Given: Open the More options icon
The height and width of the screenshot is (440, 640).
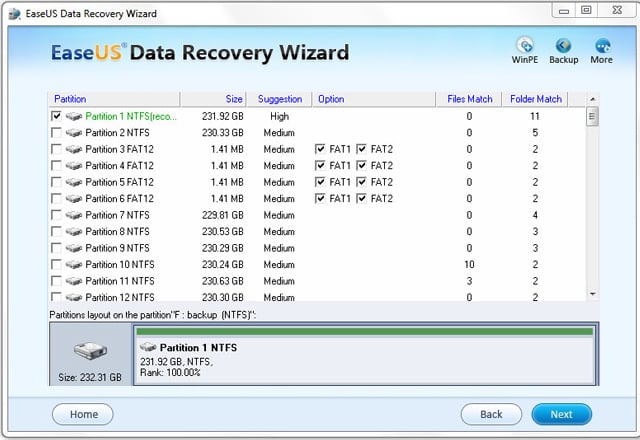Looking at the screenshot, I should 602,45.
